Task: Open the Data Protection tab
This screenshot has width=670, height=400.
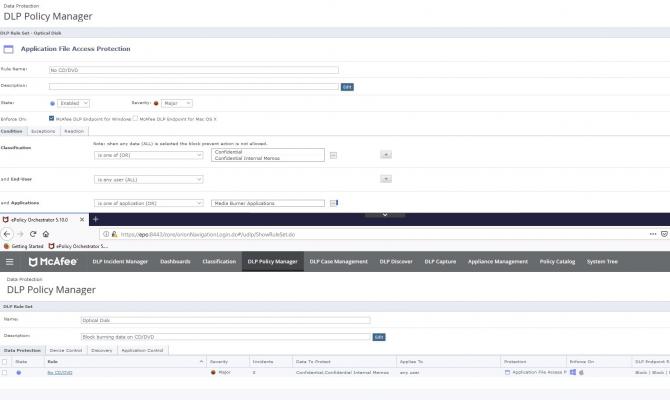Action: click(x=22, y=350)
